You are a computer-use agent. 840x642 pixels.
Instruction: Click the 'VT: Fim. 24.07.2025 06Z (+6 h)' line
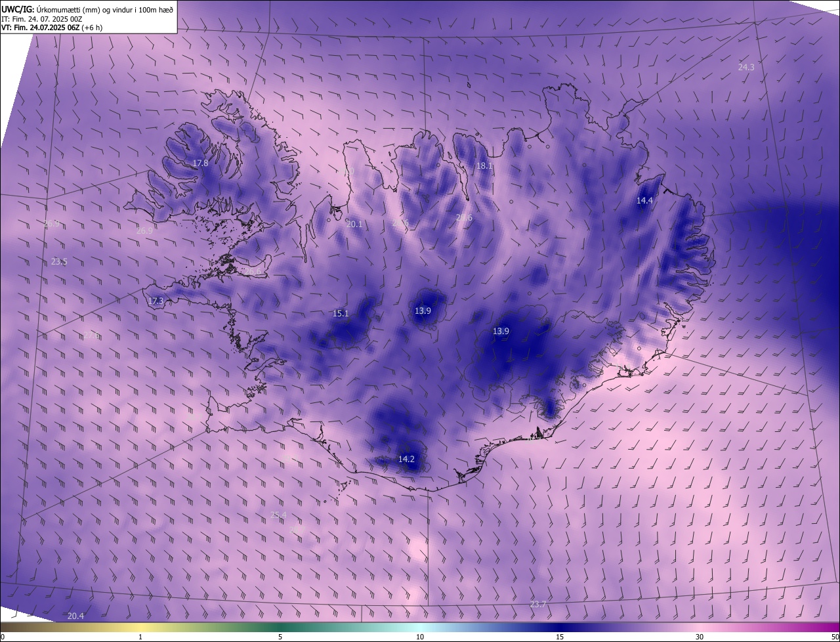(51, 28)
